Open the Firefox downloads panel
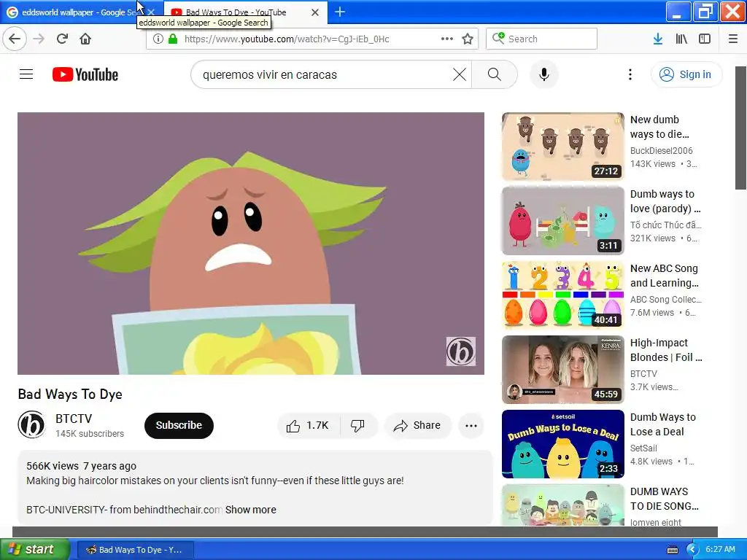The image size is (747, 560). point(658,39)
